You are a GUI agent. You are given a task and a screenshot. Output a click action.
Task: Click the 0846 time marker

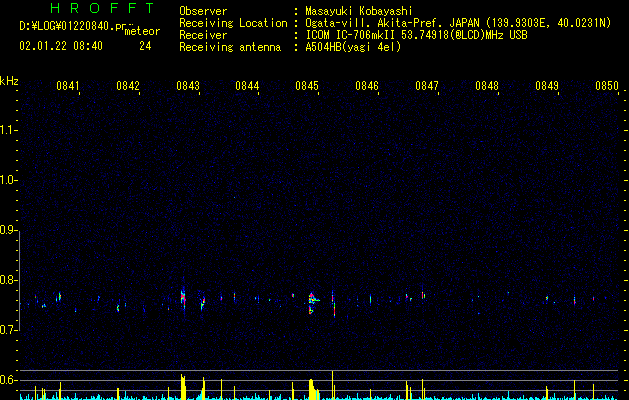pos(367,85)
